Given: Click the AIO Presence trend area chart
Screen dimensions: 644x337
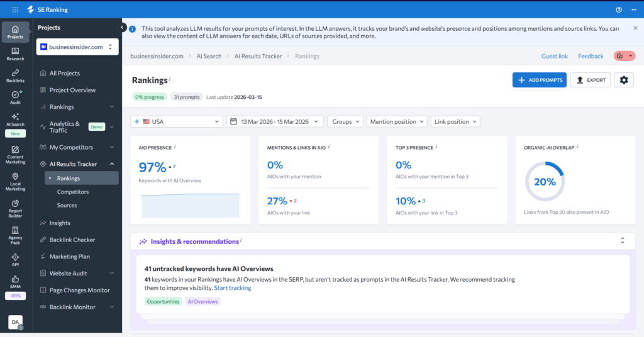Looking at the screenshot, I should tap(190, 205).
